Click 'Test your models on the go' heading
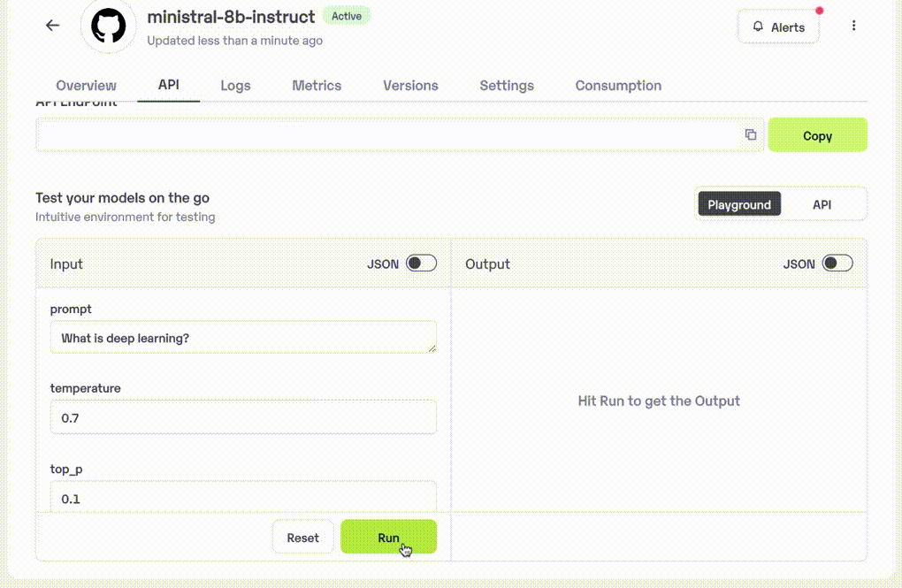902x588 pixels. [x=123, y=198]
